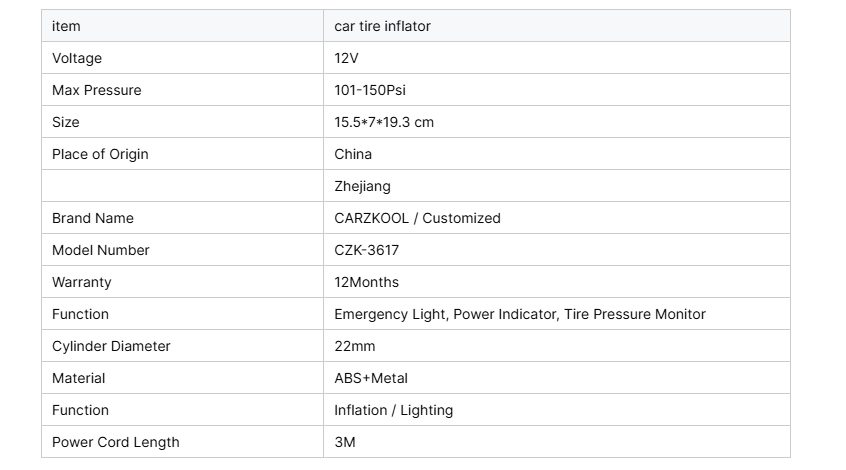Click the "101-150Psi" pressure value
Screen dimensions: 846x470
(x=370, y=90)
